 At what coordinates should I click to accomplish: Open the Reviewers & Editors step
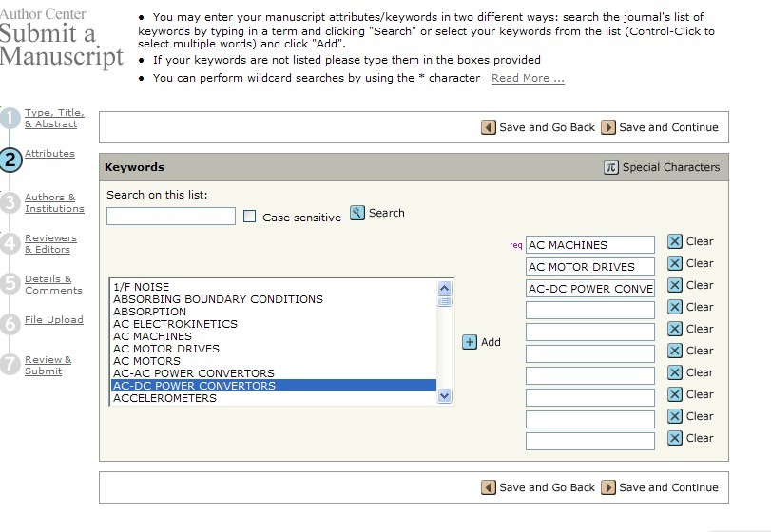50,244
